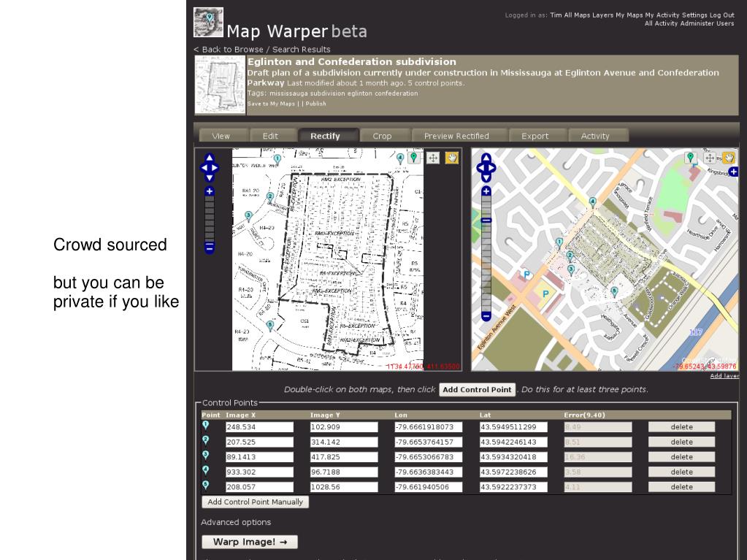Click Image X field of point 1

(x=259, y=427)
